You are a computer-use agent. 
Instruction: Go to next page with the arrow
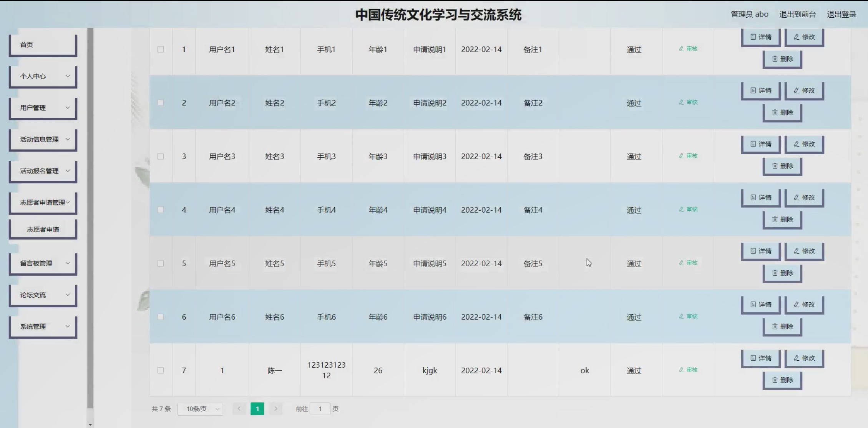pos(276,409)
